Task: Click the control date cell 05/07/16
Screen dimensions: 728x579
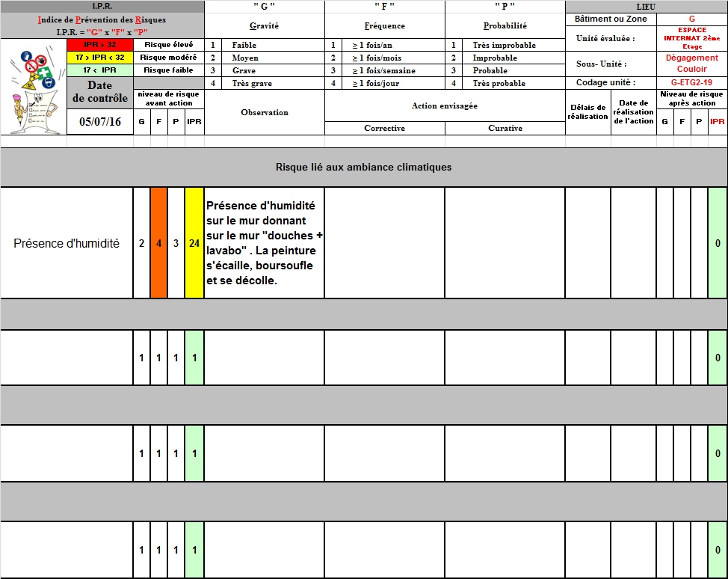Action: coord(99,122)
